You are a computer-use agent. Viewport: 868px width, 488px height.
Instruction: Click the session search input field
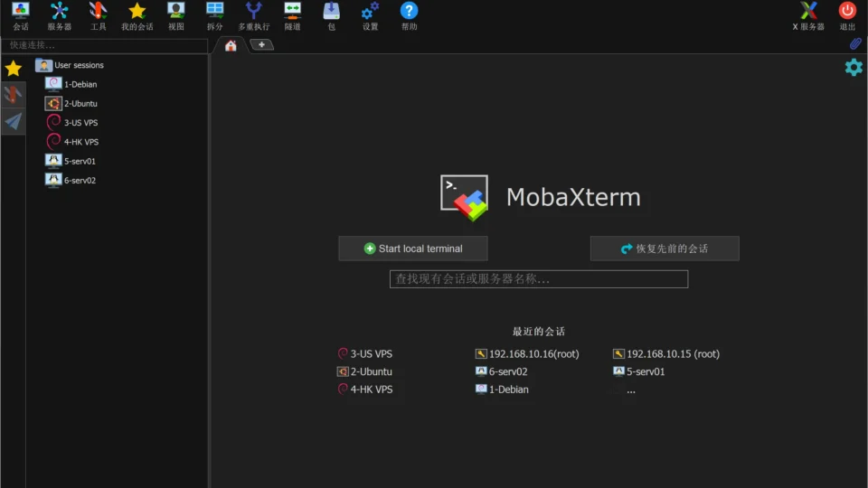(x=539, y=279)
